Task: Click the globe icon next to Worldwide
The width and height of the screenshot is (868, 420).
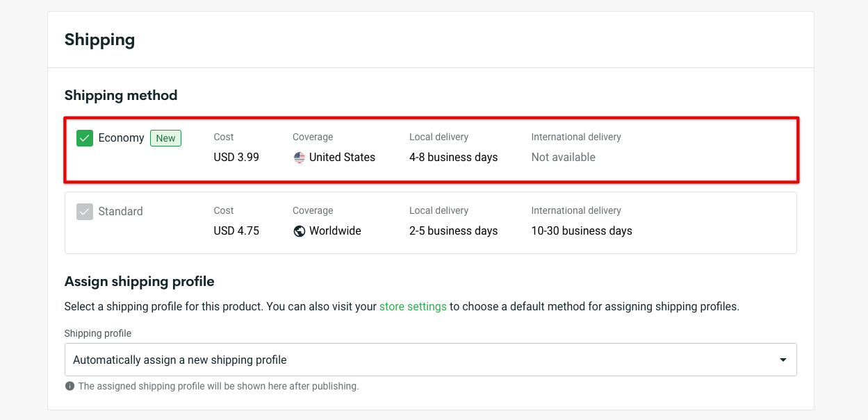Action: coord(299,230)
